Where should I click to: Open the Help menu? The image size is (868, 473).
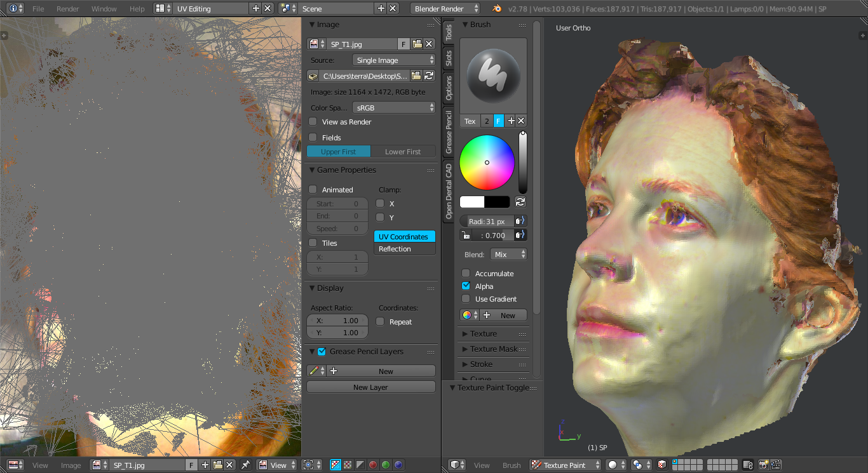[137, 9]
